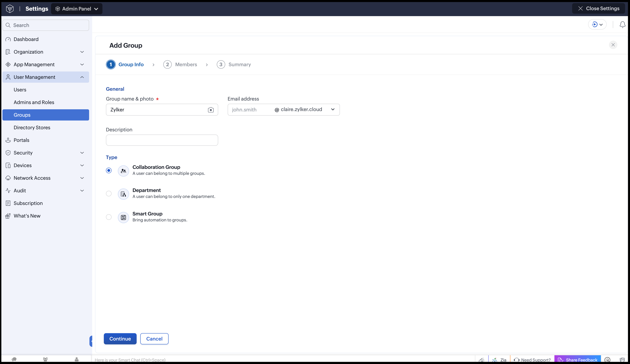Select Collaboration Group radio button

109,170
